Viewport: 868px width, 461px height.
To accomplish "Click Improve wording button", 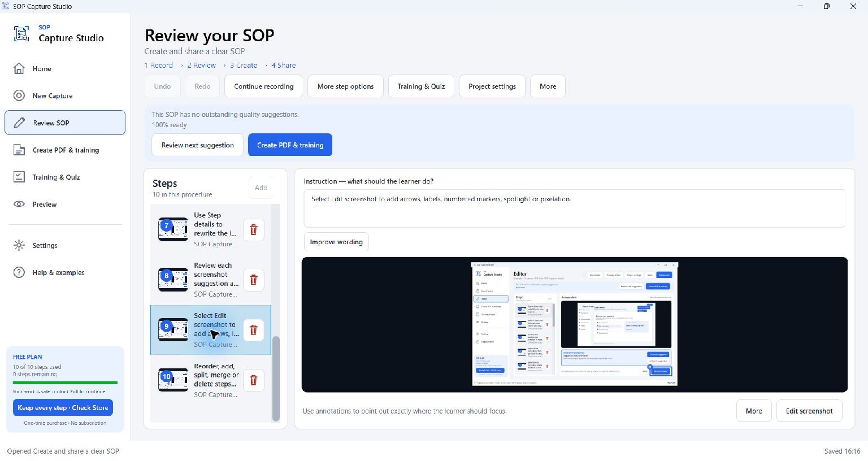I will 336,242.
